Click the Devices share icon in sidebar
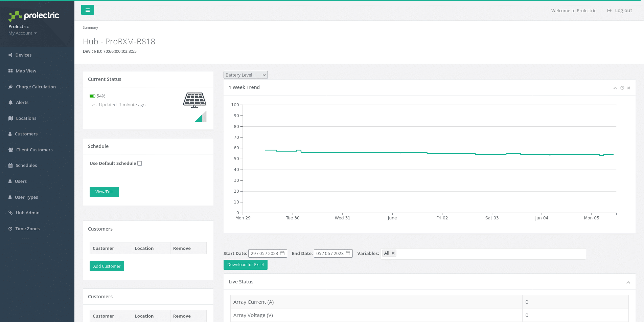The width and height of the screenshot is (644, 322). tap(10, 55)
